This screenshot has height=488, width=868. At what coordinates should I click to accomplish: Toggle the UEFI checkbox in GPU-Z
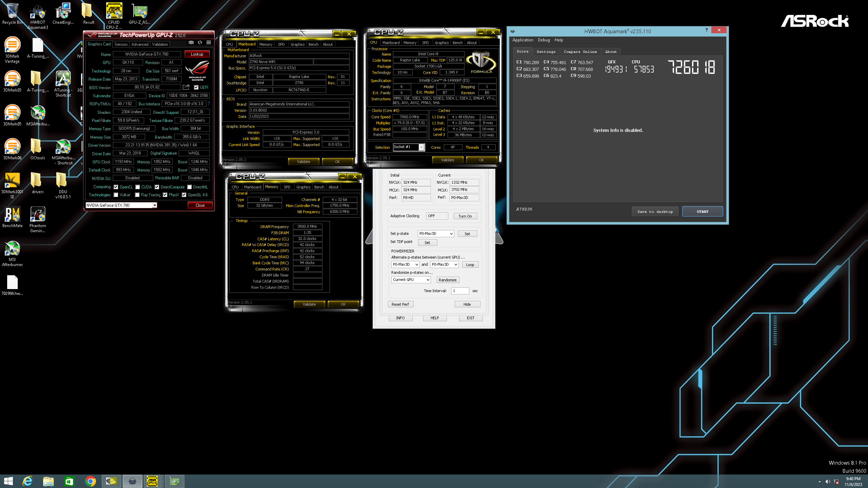[x=196, y=87]
